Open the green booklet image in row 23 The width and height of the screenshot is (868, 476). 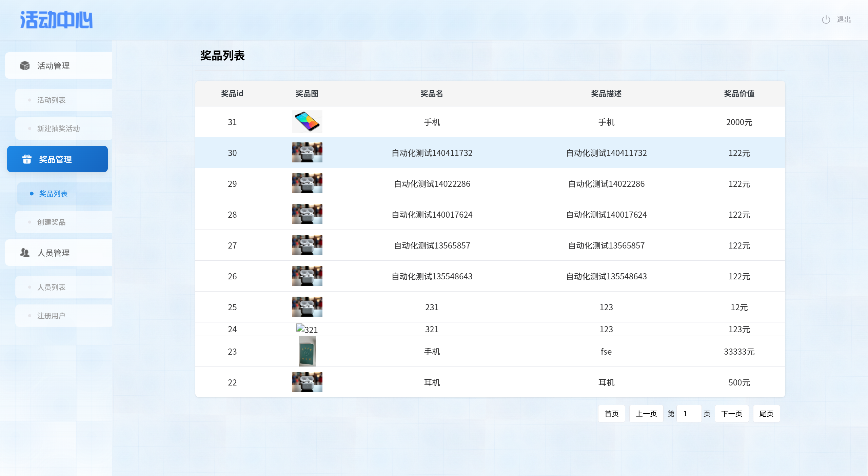click(x=307, y=351)
